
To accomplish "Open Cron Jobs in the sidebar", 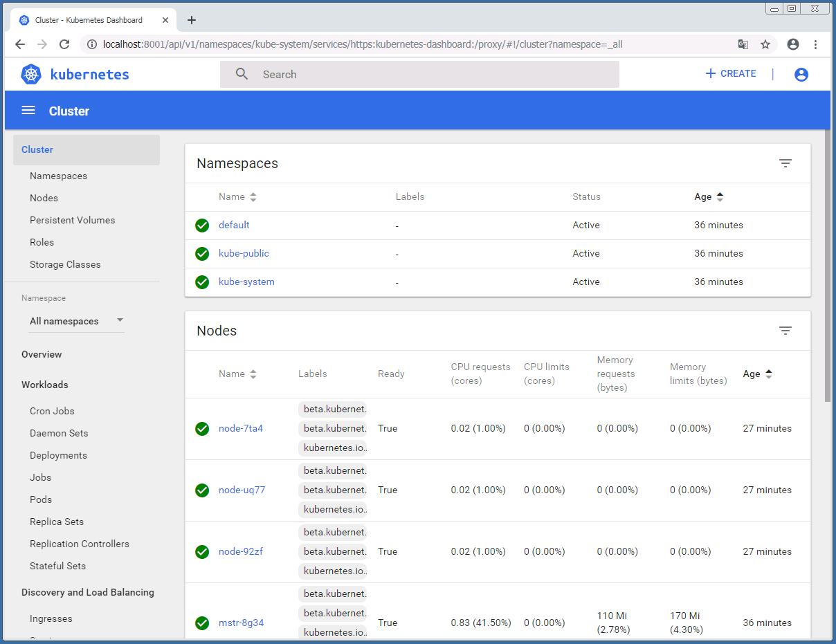I will (x=52, y=412).
